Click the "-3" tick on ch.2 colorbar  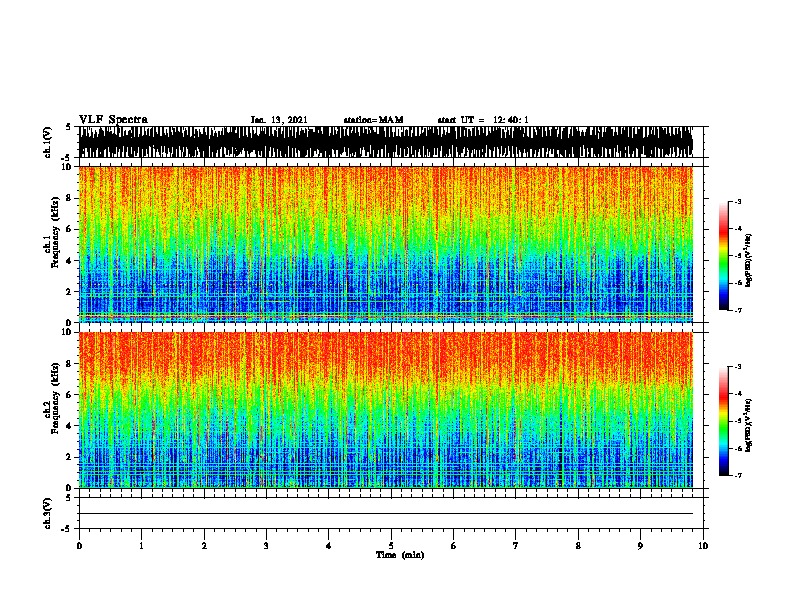pos(738,367)
